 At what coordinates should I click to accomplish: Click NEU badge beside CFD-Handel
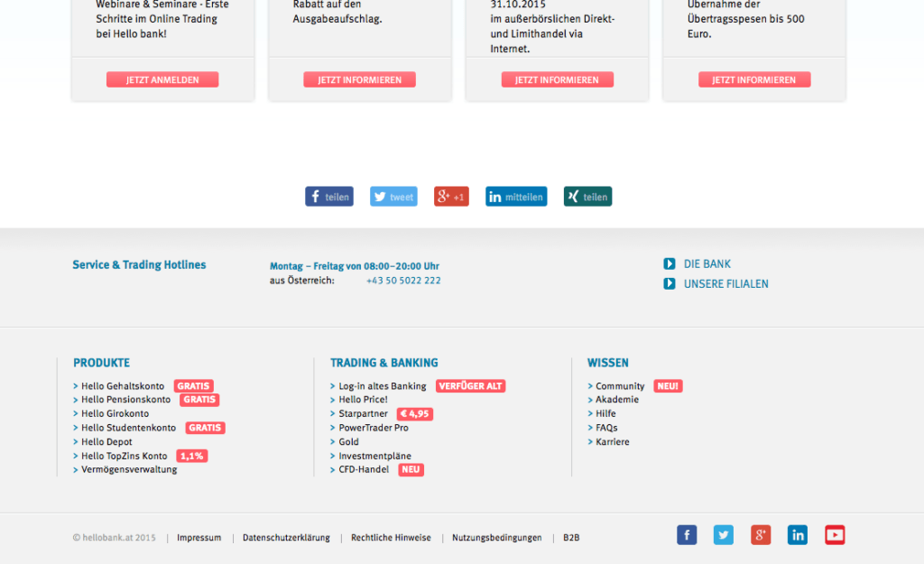coord(411,470)
